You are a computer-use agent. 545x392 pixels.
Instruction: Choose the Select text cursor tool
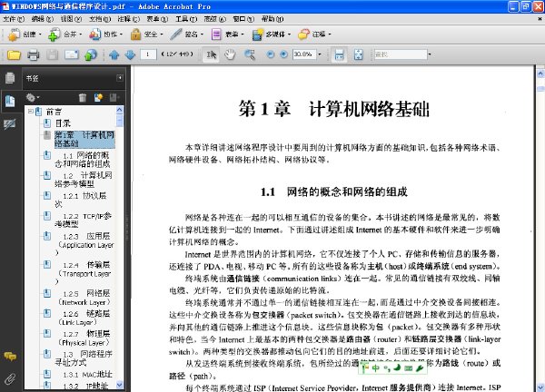[211, 54]
